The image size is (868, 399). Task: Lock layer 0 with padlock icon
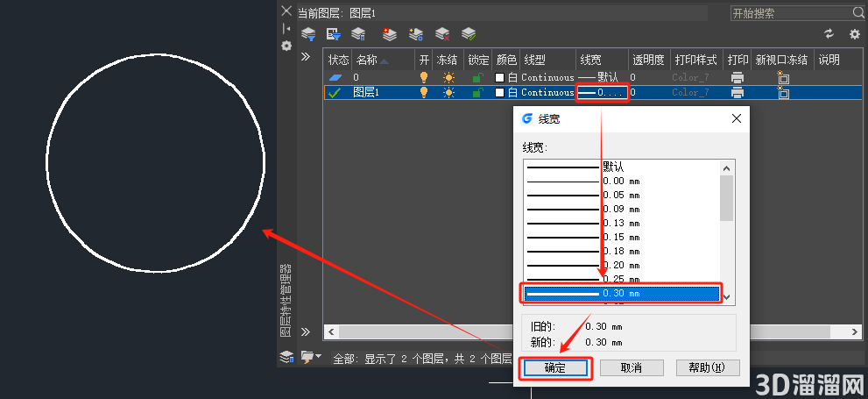pos(477,77)
